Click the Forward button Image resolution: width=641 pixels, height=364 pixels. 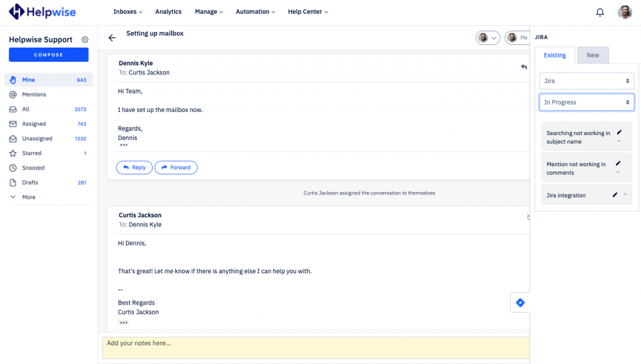point(176,168)
